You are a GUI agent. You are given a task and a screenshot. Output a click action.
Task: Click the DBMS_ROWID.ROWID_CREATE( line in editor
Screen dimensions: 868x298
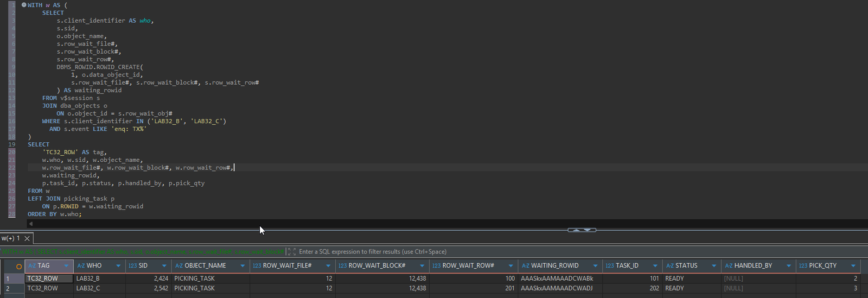[100, 67]
